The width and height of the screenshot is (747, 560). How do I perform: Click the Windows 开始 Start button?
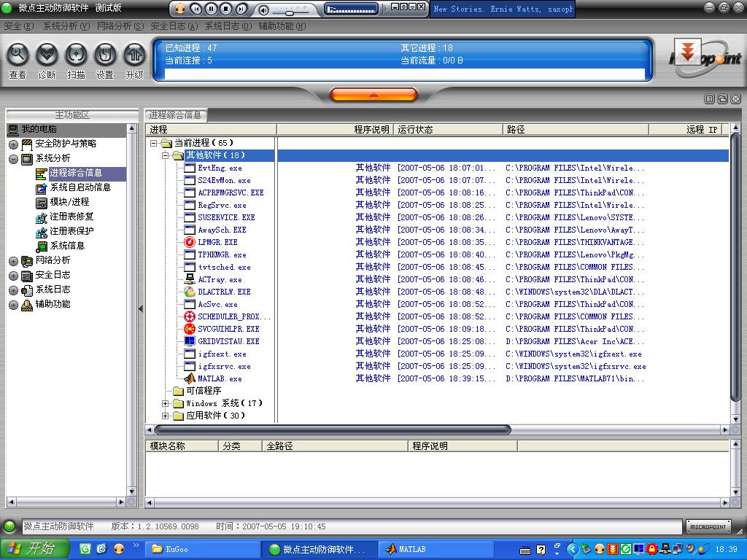(35, 549)
